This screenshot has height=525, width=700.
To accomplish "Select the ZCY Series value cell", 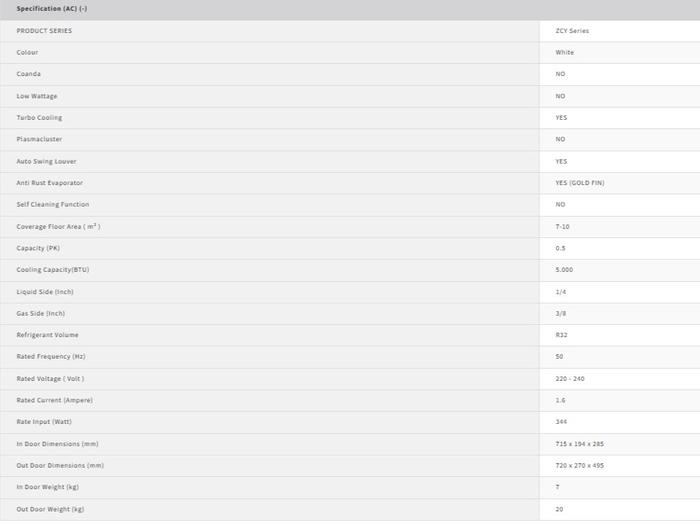I will (572, 31).
